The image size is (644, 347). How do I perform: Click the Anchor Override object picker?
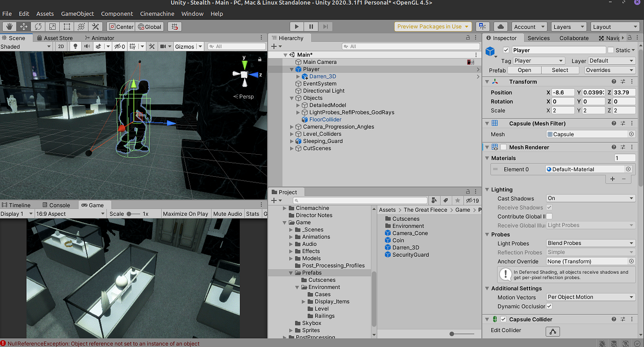point(631,261)
